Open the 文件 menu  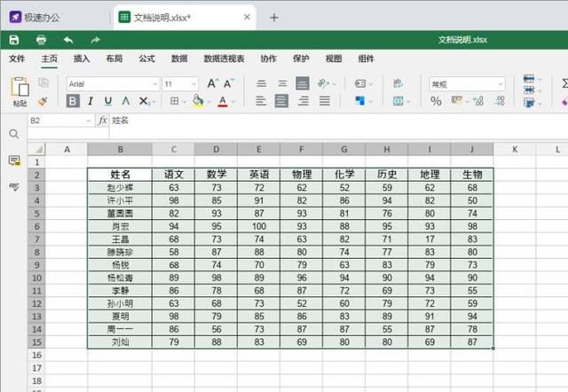[17, 59]
